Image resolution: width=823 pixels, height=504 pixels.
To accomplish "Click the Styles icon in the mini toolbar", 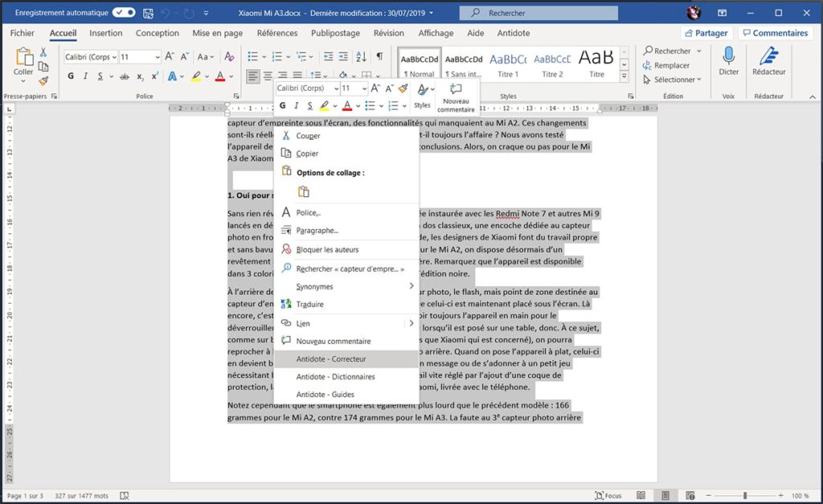I will click(x=422, y=90).
